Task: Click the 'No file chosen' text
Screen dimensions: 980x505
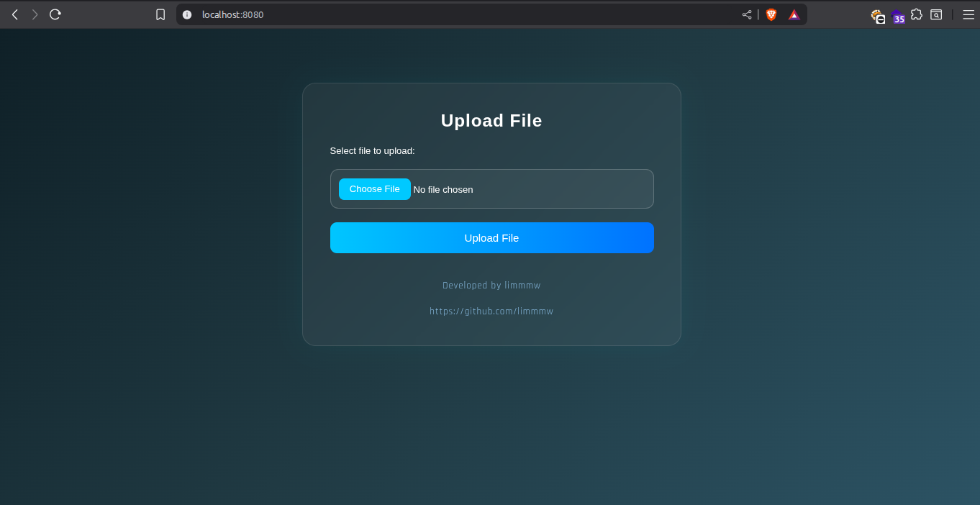Action: click(443, 190)
